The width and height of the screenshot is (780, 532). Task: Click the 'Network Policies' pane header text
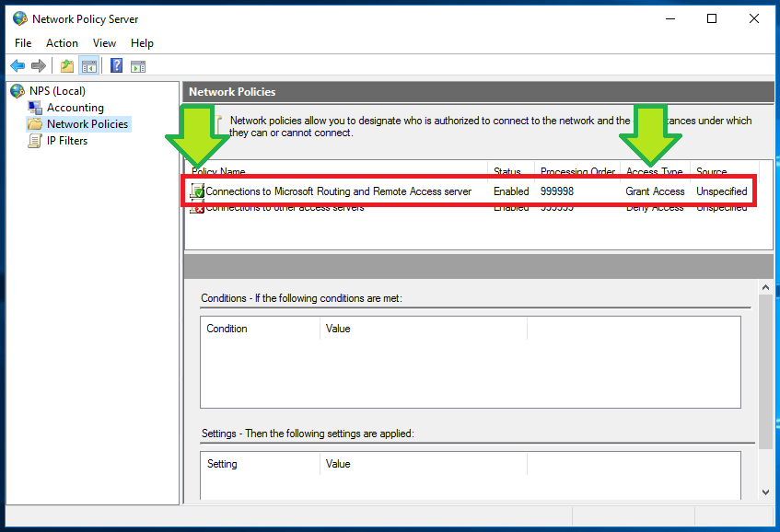pyautogui.click(x=232, y=92)
